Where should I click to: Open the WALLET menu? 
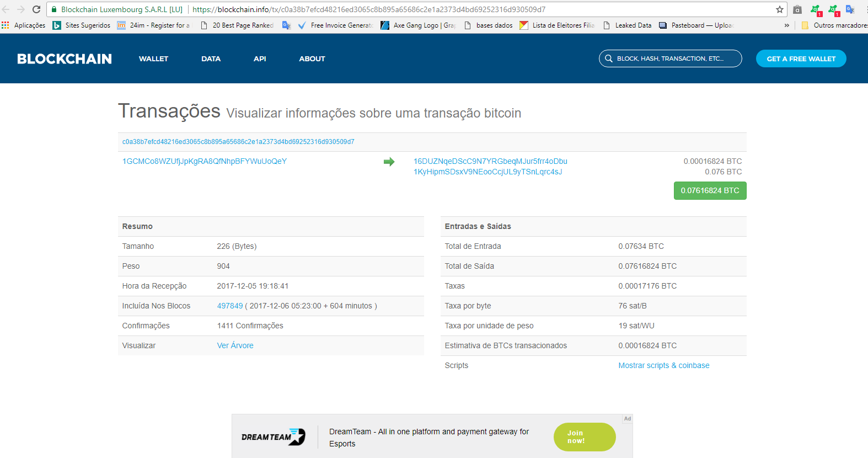click(x=153, y=58)
